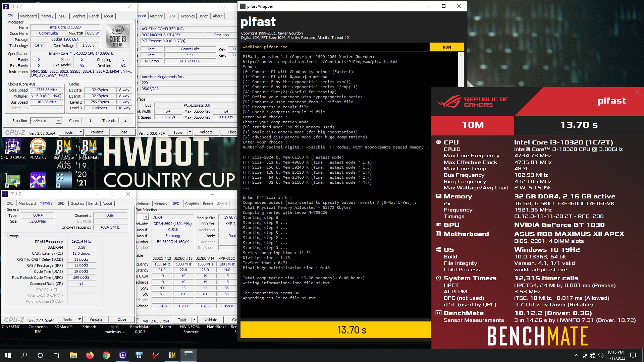This screenshot has width=644, height=362.
Task: Open the network status tray icon
Action: (593, 355)
